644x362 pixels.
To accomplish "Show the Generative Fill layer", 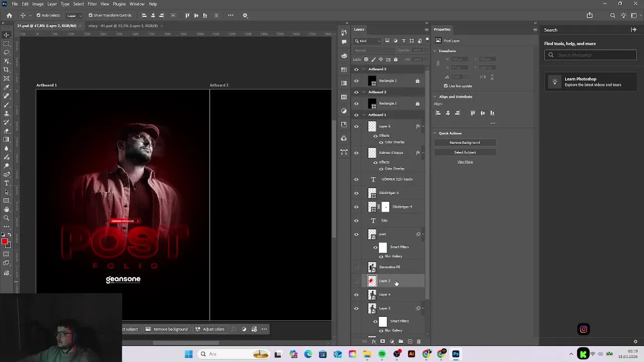I will [x=356, y=267].
